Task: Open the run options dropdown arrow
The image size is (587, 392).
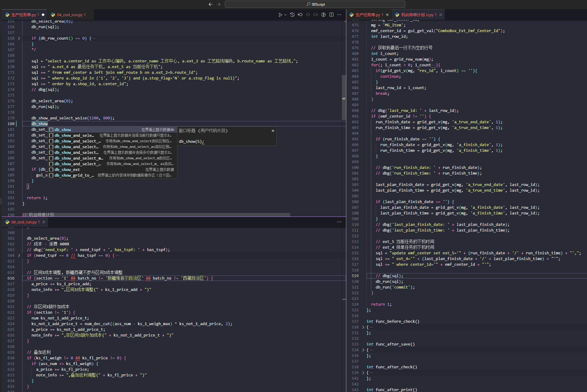Action: tap(285, 15)
